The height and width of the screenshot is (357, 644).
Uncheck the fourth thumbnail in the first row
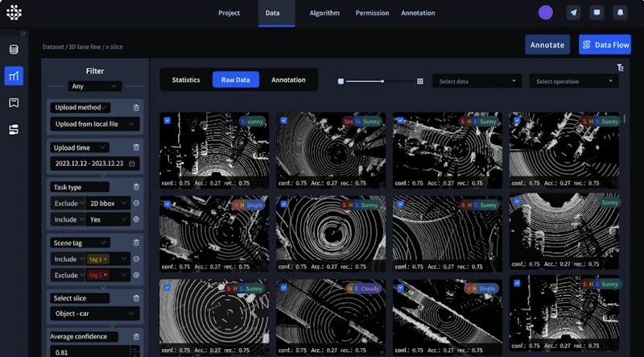(517, 121)
